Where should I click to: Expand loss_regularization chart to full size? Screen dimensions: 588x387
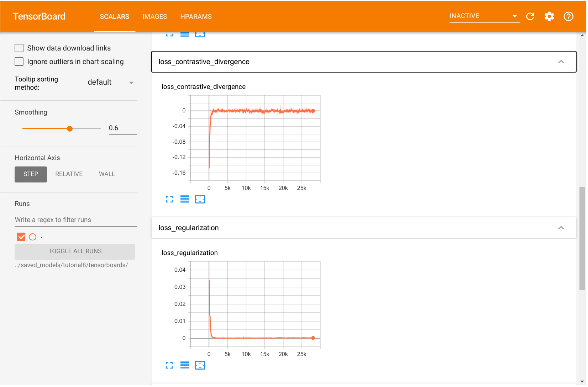[169, 366]
